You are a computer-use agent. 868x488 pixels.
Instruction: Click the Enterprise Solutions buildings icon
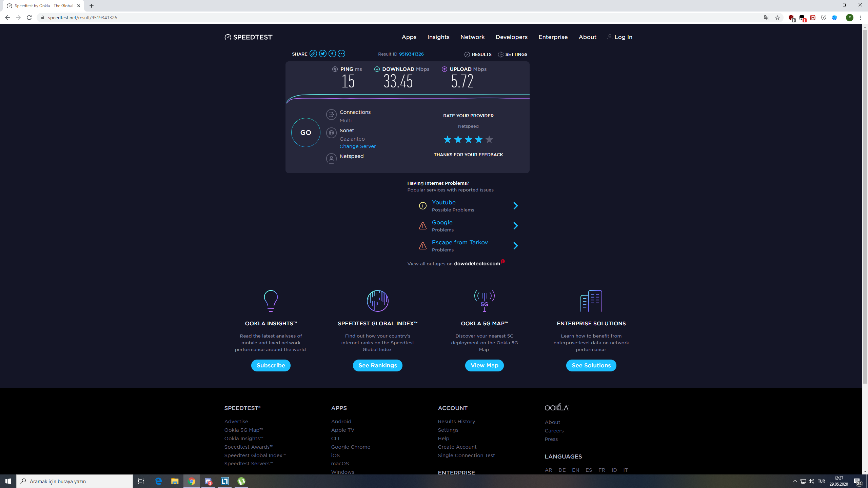pyautogui.click(x=591, y=301)
